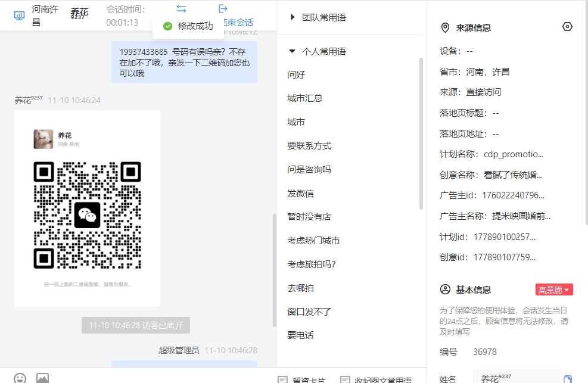Click the 创意名称 row
This screenshot has width=588, height=383.
click(491, 175)
